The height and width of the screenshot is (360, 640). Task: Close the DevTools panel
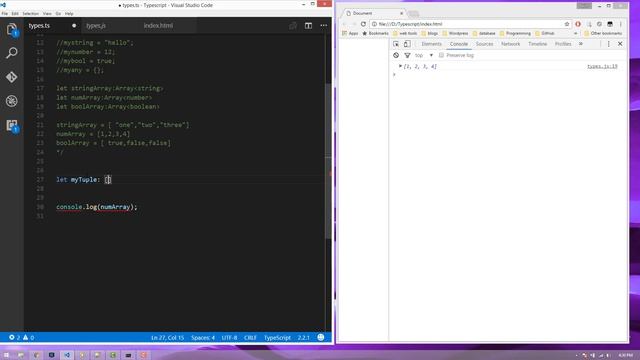[x=620, y=44]
